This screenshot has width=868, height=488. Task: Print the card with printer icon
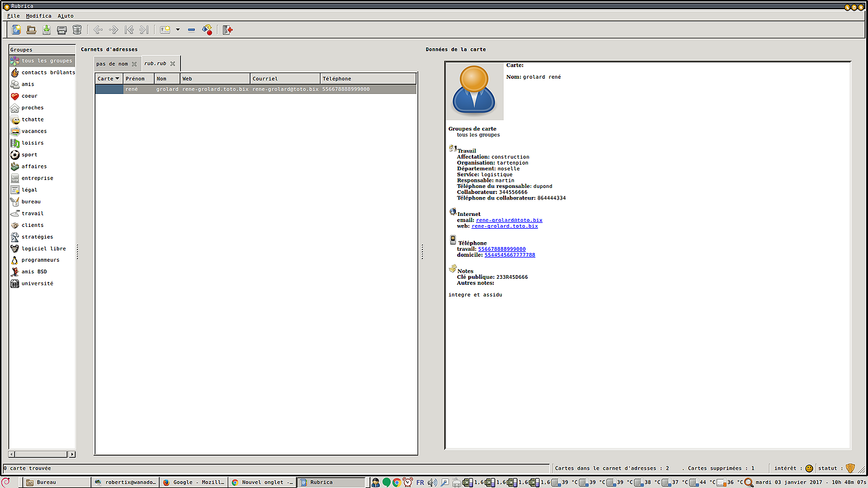62,29
